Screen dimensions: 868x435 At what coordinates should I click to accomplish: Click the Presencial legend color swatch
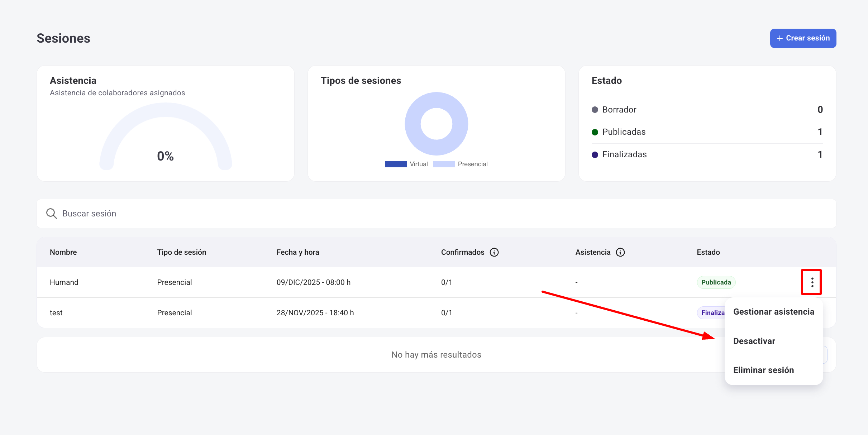(444, 164)
